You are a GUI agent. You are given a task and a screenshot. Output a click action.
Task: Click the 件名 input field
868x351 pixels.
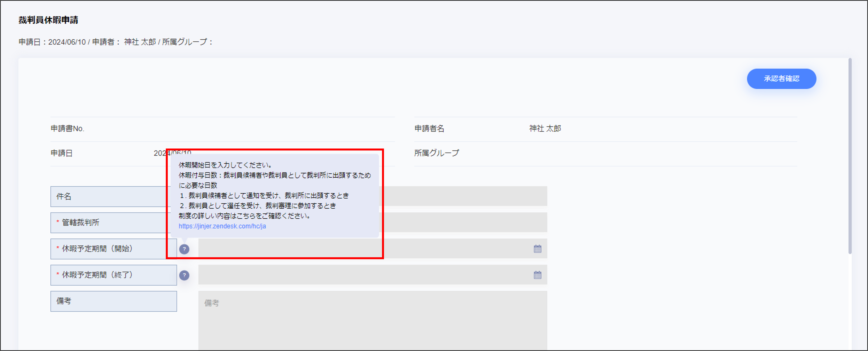point(463,196)
